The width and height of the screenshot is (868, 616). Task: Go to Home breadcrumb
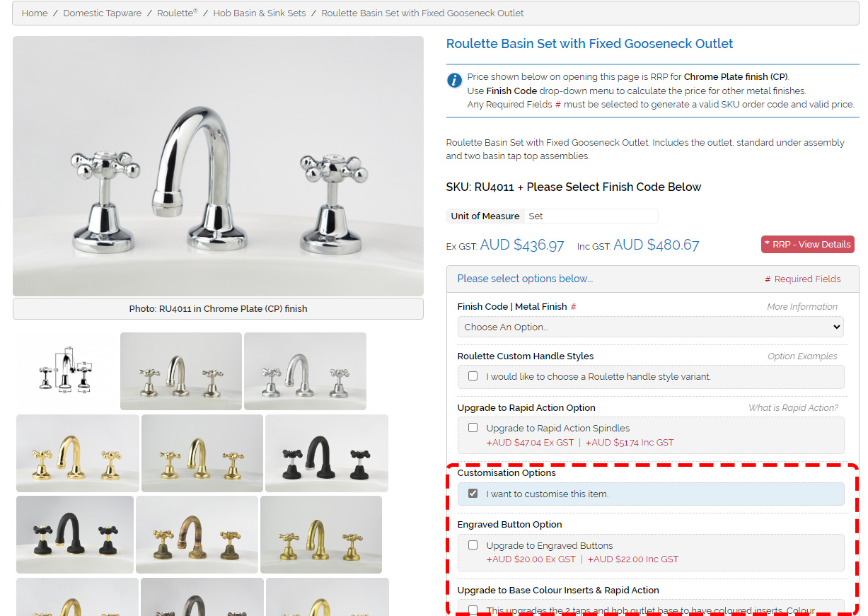tap(35, 13)
